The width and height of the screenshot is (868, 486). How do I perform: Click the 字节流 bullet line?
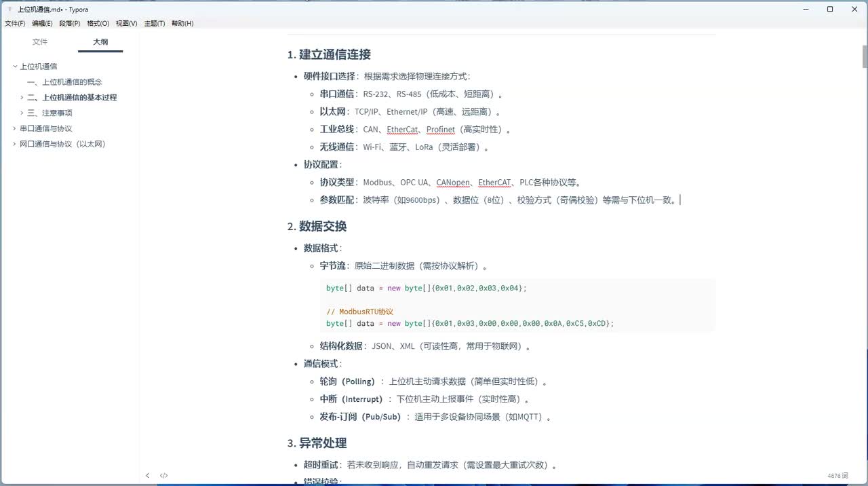[x=403, y=266]
